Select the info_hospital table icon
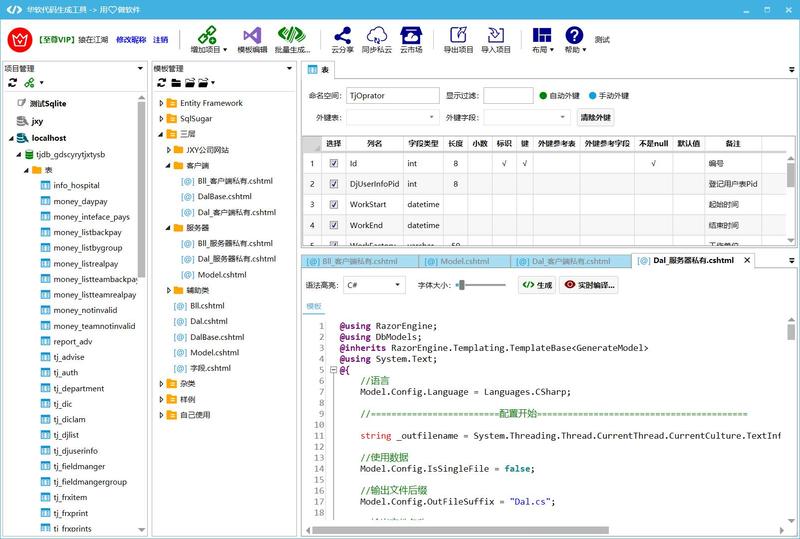800x539 pixels. point(45,185)
